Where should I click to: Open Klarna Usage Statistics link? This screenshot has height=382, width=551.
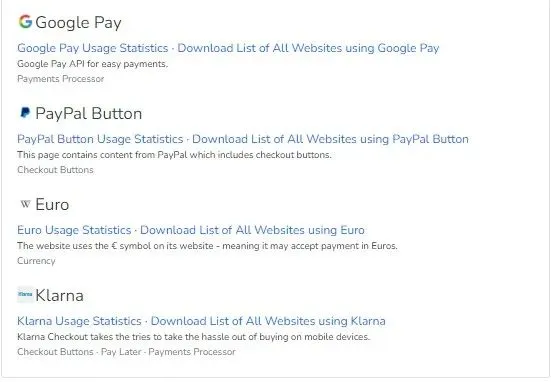[x=79, y=321]
